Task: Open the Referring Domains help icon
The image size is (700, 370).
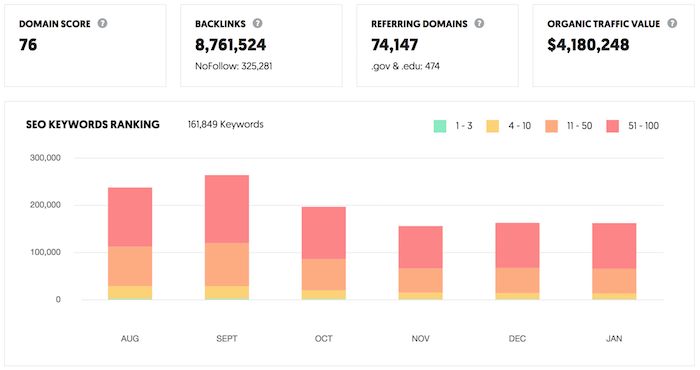Action: [x=479, y=23]
